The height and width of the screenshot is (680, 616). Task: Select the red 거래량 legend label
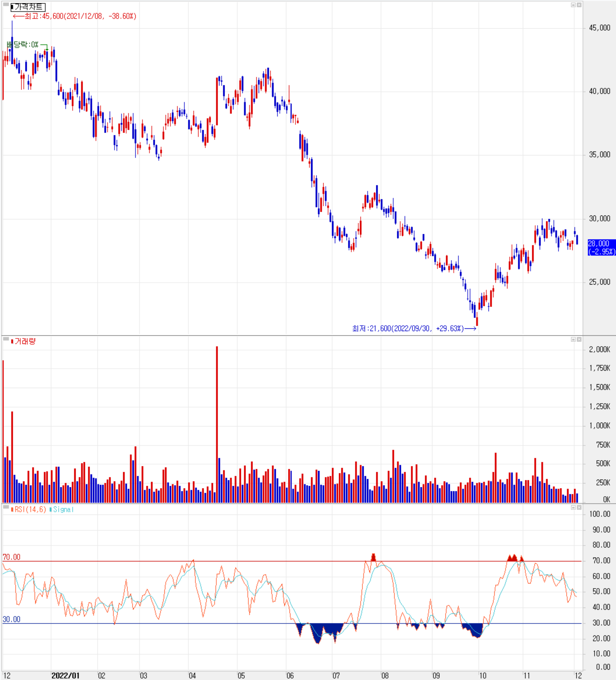coord(23,341)
